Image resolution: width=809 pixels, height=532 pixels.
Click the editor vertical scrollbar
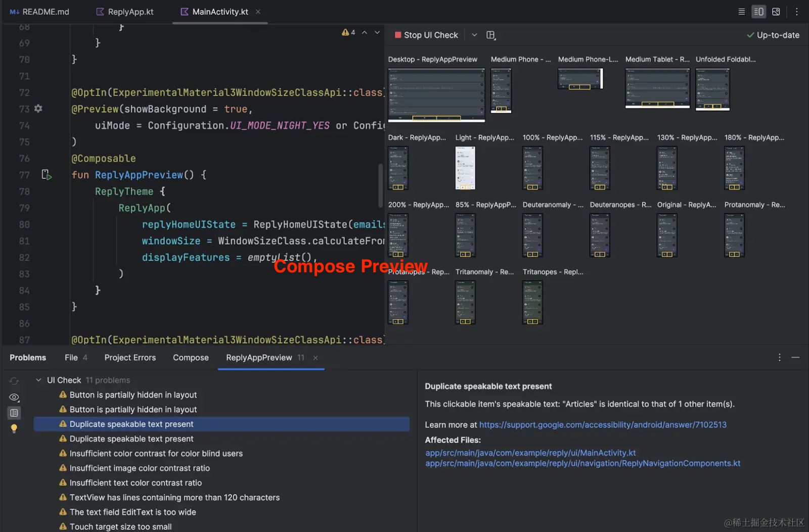pyautogui.click(x=381, y=185)
